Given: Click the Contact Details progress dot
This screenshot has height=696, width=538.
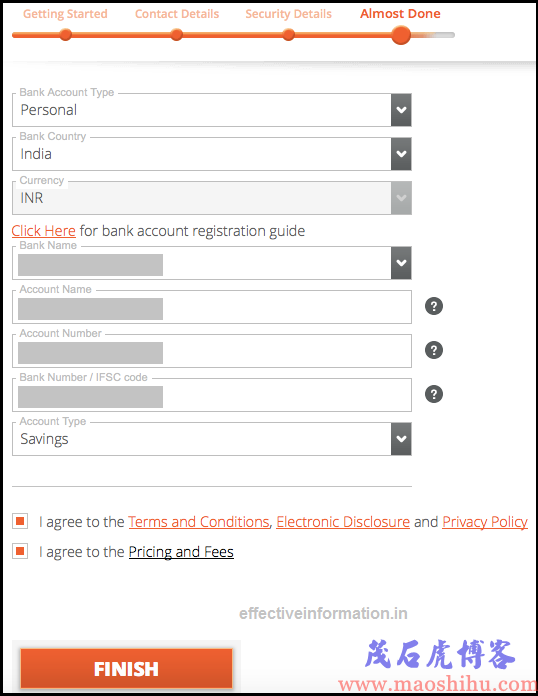Looking at the screenshot, I should point(177,35).
